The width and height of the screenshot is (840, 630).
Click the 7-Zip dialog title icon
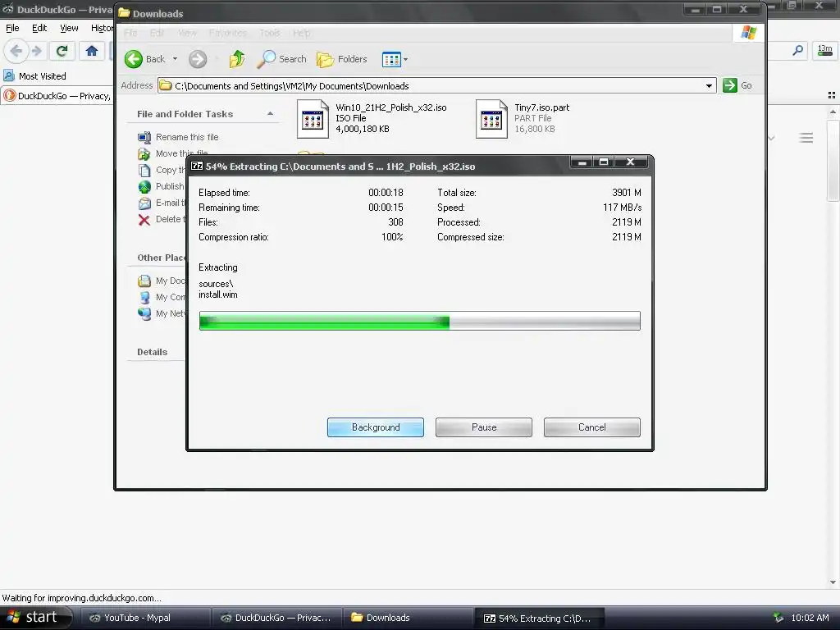[197, 166]
